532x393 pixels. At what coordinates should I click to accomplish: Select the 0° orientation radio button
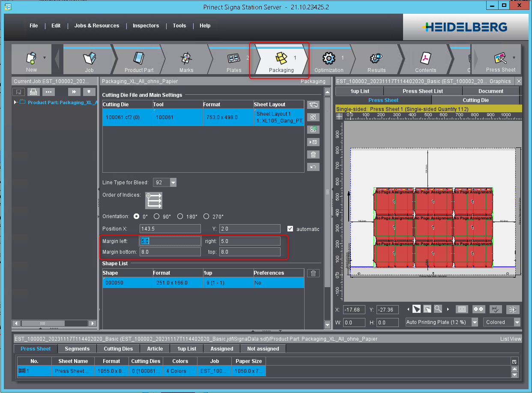[137, 216]
